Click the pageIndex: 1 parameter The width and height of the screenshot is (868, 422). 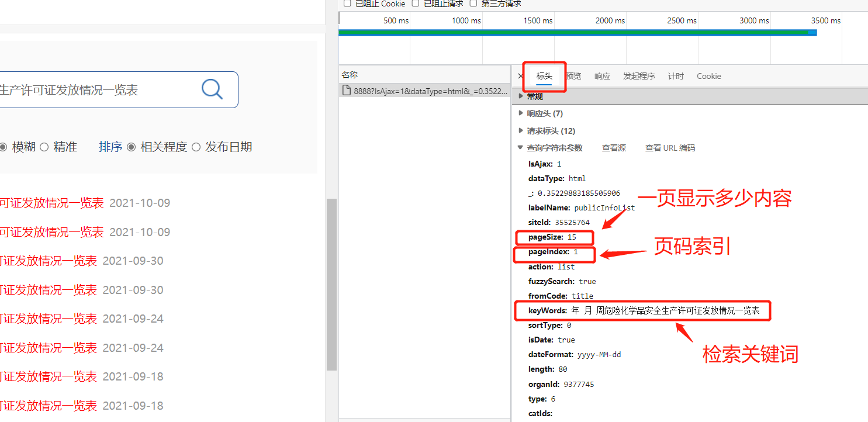[553, 252]
